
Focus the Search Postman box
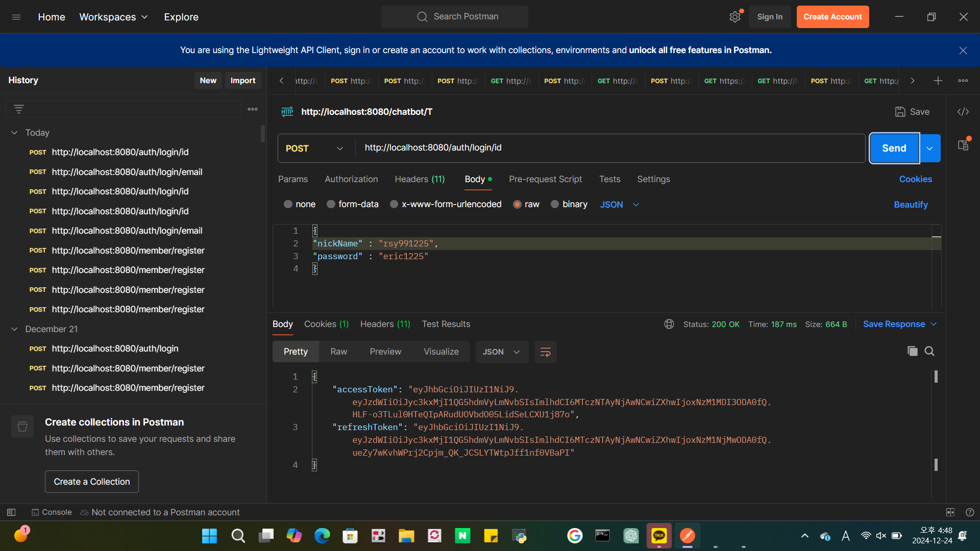455,17
